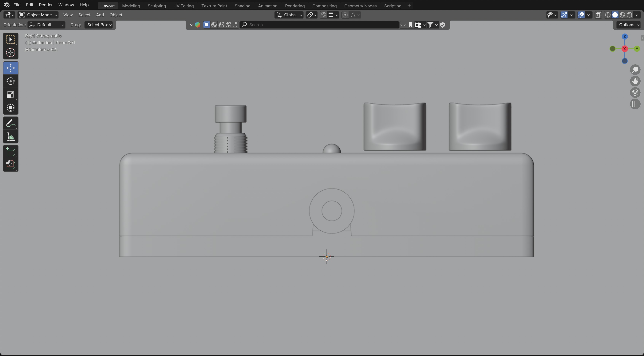The image size is (644, 356).
Task: Toggle orthographic/perspective grid icon
Action: 635,104
